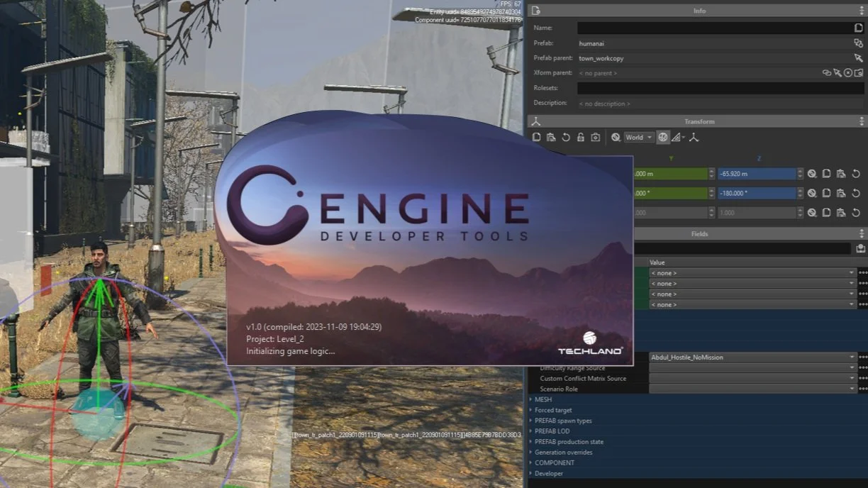Click into the Rolesets input field
The image size is (868, 488).
click(720, 88)
